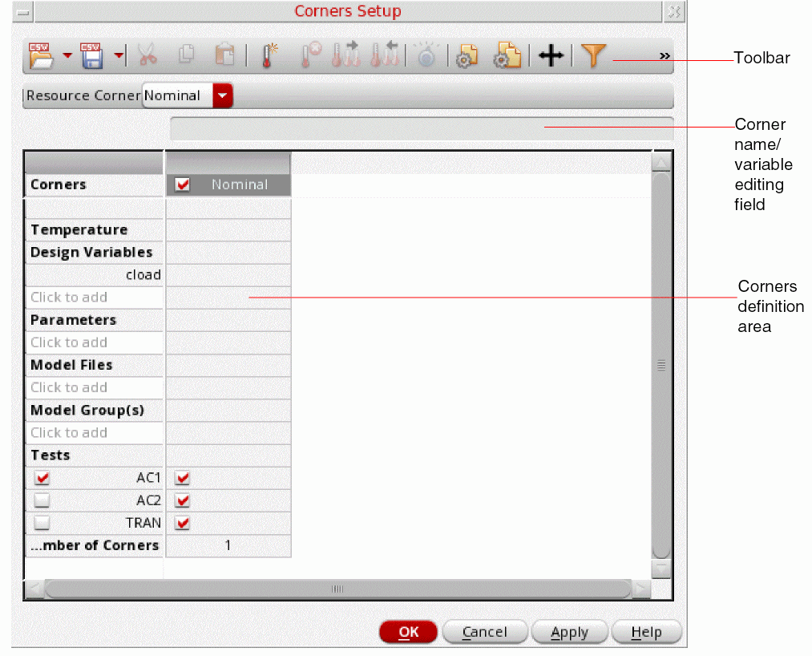Viewport: 812px width, 656px height.
Task: Click the first gear-and-folder icon
Action: 467,56
